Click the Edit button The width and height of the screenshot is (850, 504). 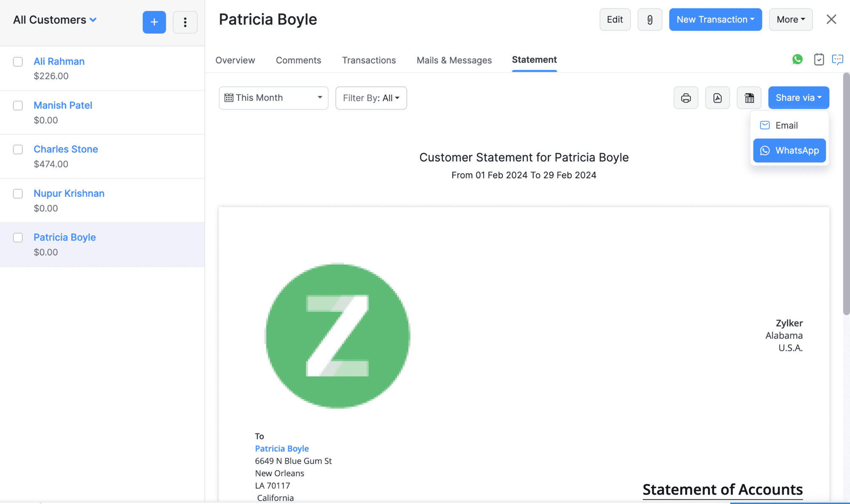point(615,20)
